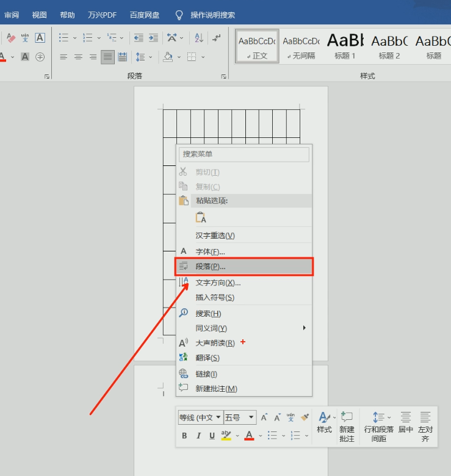Click the multilevel list icon
Image resolution: width=451 pixels, height=476 pixels.
pos(112,38)
